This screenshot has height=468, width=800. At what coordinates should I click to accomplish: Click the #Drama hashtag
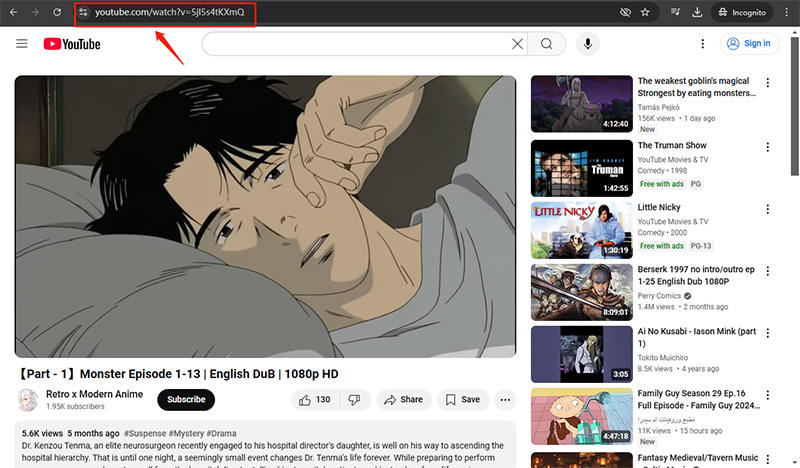[x=221, y=433]
